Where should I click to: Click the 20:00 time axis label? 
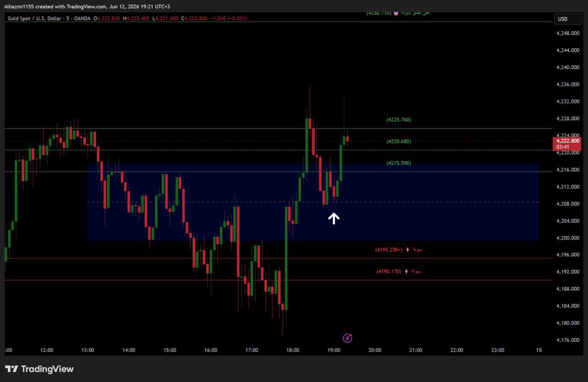pos(375,350)
